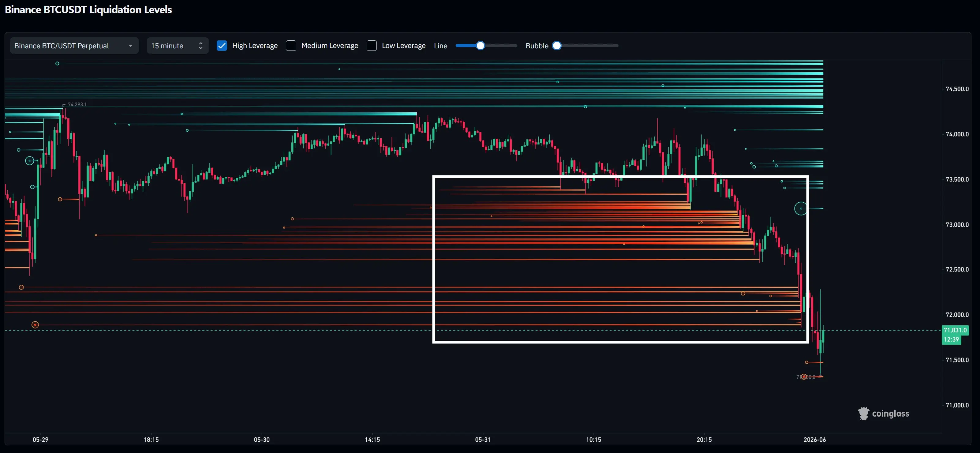
Task: Select the 'Binance BTCUSDT Liquidation Levels' heading
Action: pos(88,9)
